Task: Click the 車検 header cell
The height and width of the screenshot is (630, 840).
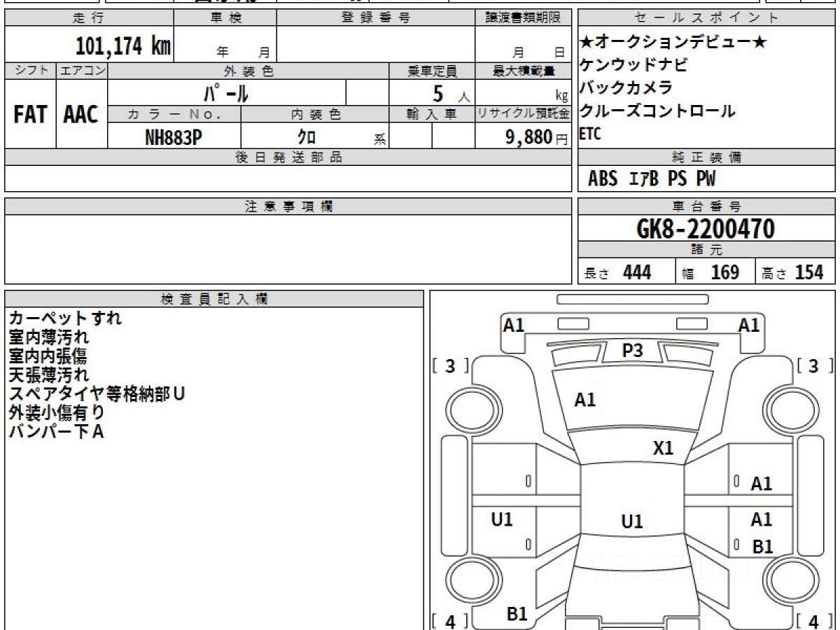Action: pyautogui.click(x=225, y=18)
